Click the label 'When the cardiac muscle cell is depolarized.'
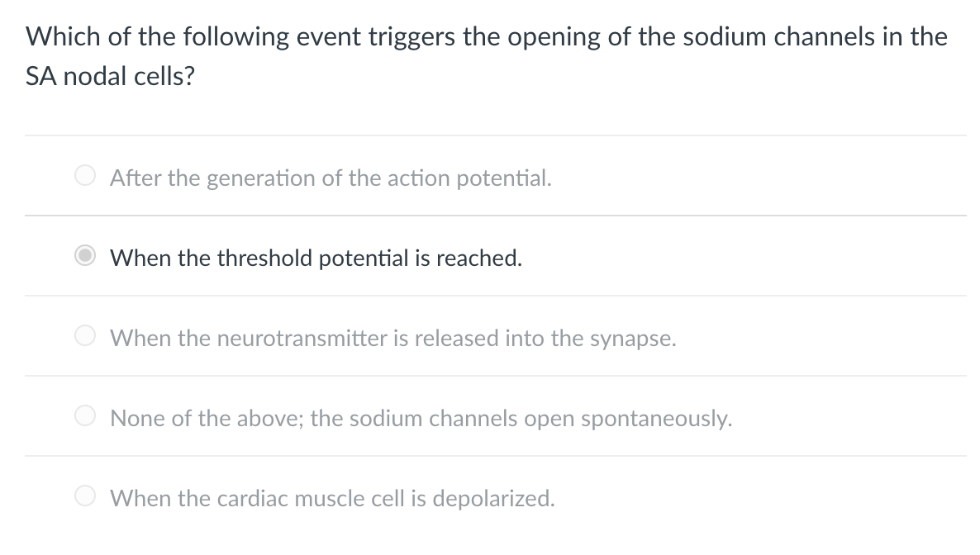This screenshot has height=555, width=980. click(x=332, y=498)
